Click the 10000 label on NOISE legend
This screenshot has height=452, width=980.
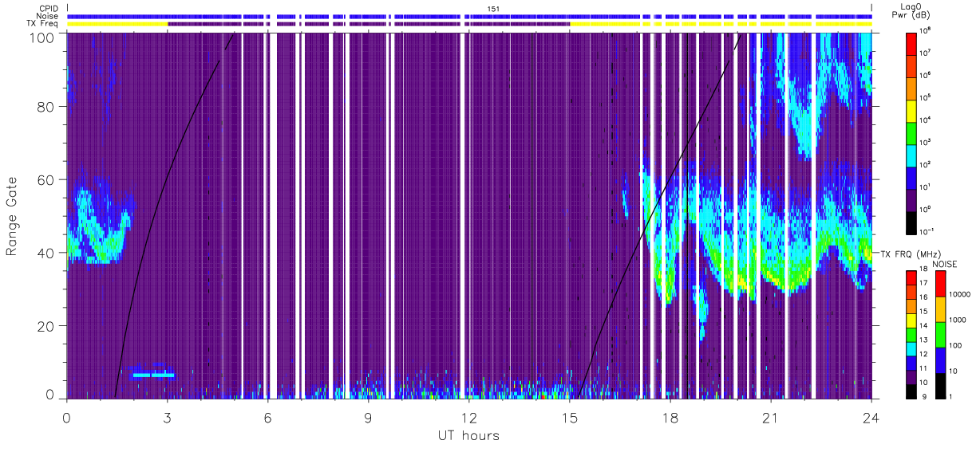[960, 294]
